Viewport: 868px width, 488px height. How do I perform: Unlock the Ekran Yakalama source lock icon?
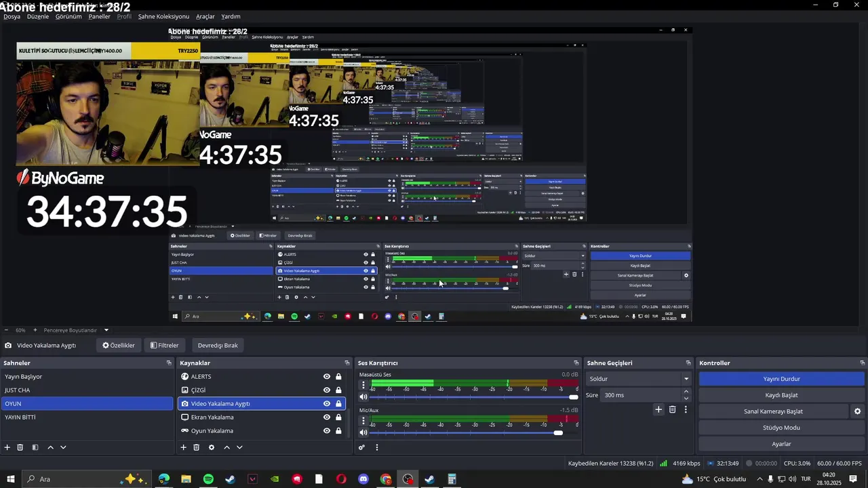pos(338,418)
